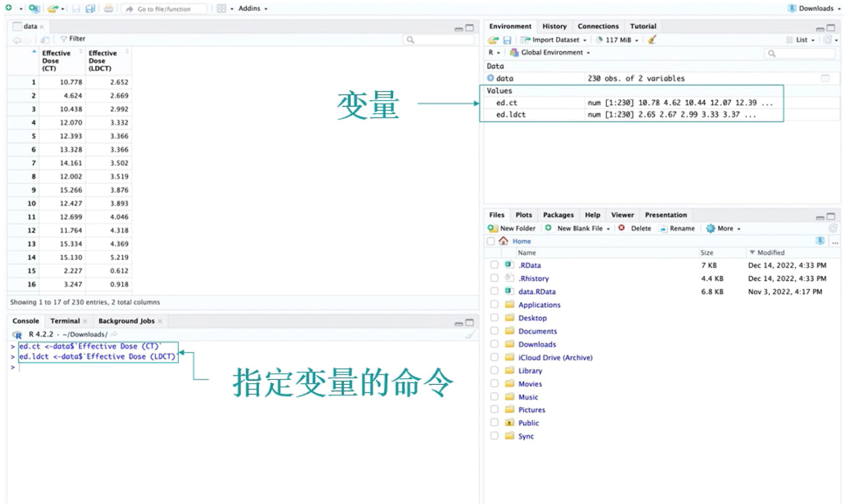Click the save workspace icon in Environment pane
Screen dimensions: 847x504
507,40
